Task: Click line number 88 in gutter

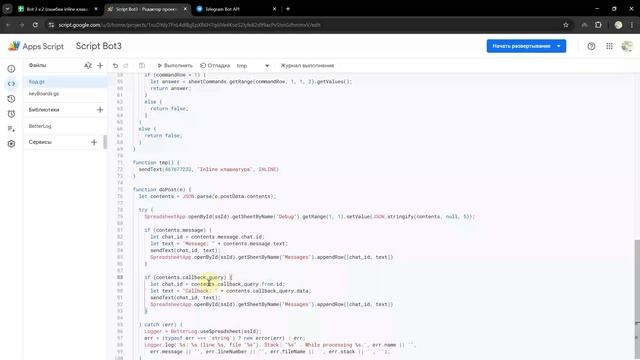Action: tap(120, 277)
